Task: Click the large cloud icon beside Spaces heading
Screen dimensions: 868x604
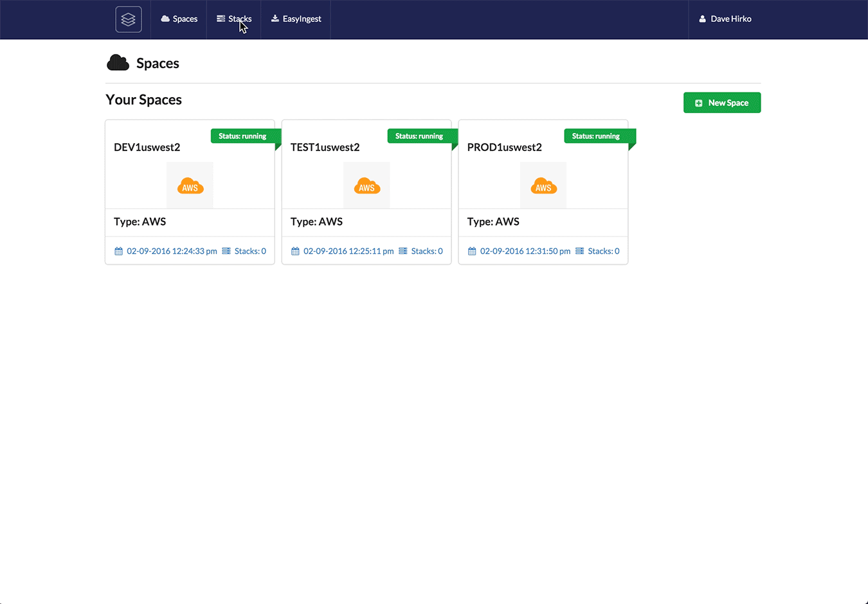Action: (x=118, y=63)
